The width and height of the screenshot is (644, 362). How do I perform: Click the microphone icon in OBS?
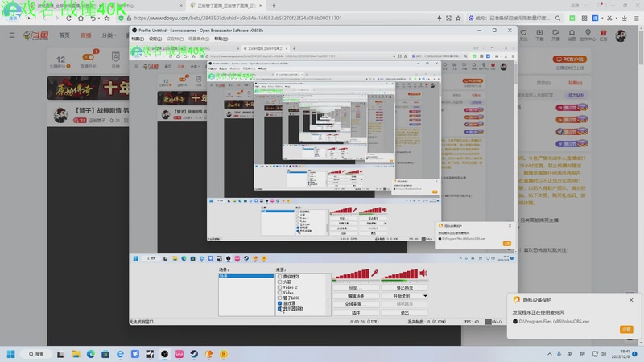coord(374,274)
